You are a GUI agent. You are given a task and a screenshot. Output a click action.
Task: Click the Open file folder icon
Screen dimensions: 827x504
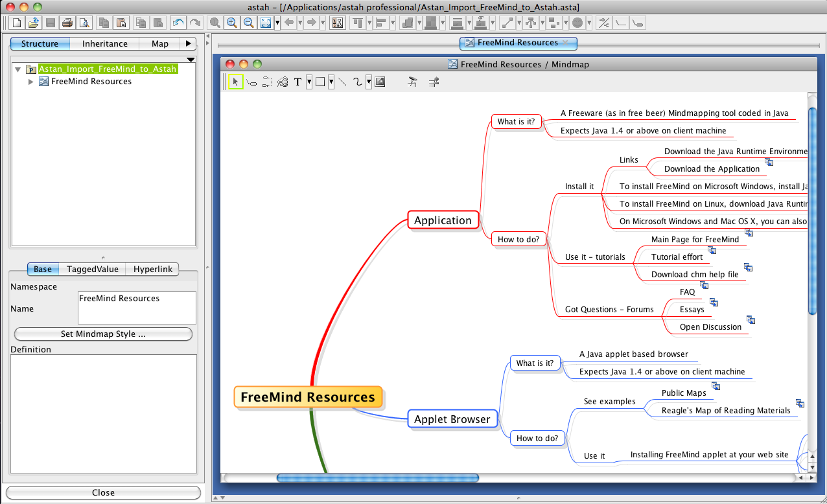(34, 23)
